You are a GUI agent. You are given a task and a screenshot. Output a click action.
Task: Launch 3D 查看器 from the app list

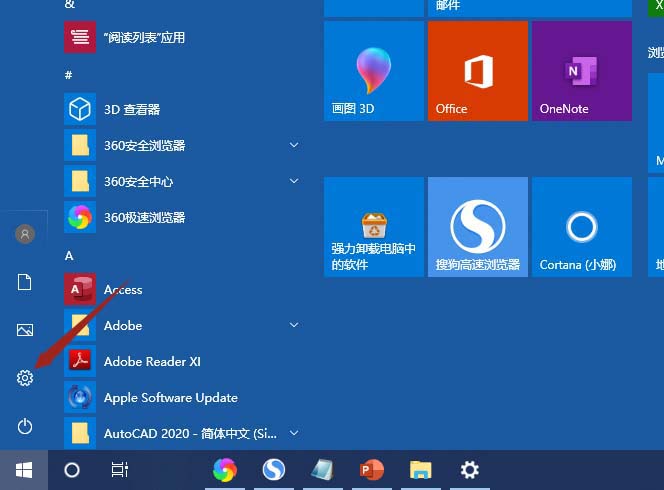pos(182,109)
